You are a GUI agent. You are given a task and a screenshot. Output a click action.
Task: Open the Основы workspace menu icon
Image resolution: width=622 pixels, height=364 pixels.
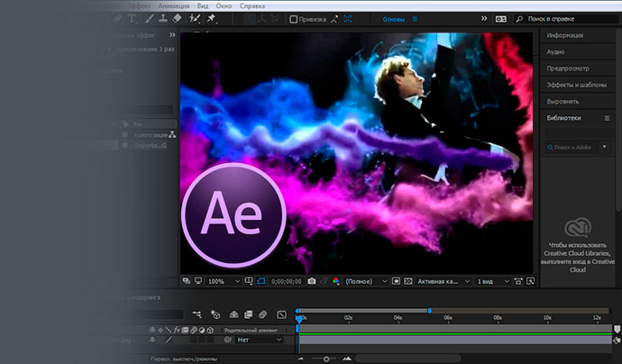[x=415, y=19]
